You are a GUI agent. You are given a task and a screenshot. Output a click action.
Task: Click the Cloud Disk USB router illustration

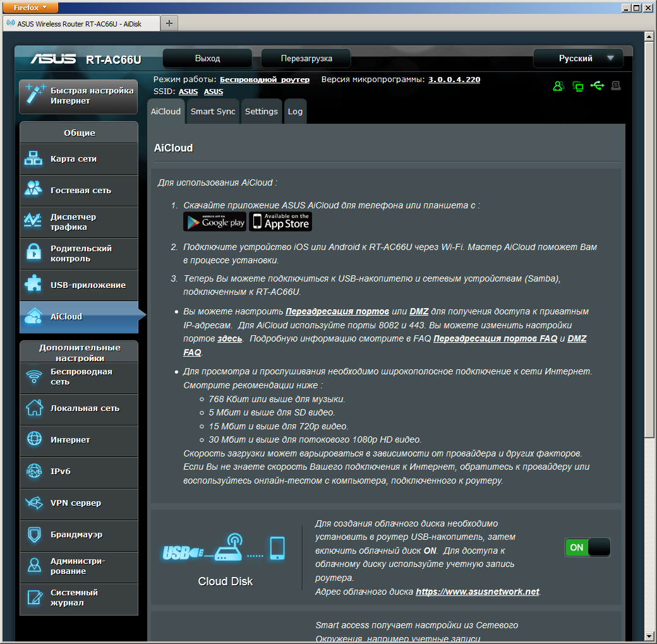tap(224, 547)
